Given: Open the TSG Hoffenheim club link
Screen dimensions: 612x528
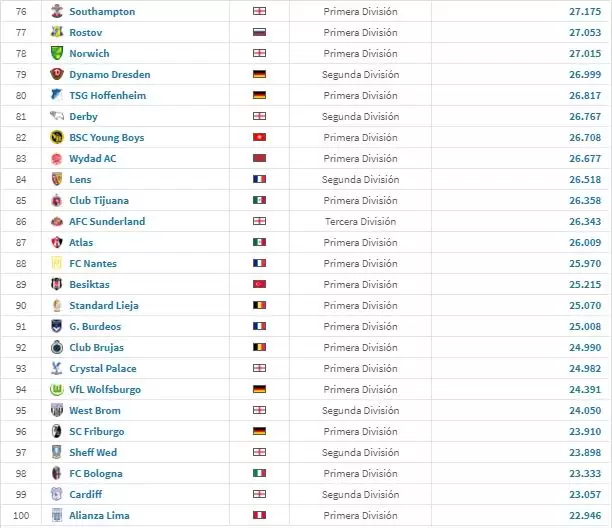Looking at the screenshot, I should tap(105, 95).
